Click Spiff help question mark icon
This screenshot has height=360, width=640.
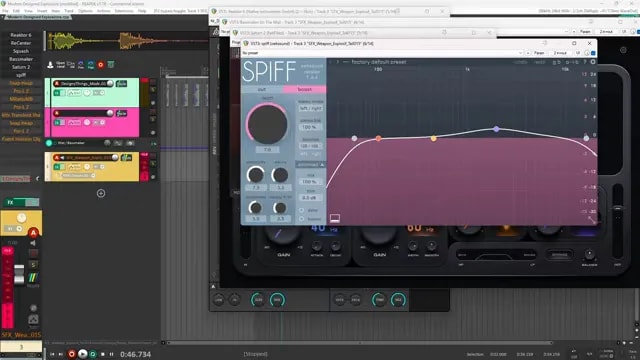click(584, 62)
